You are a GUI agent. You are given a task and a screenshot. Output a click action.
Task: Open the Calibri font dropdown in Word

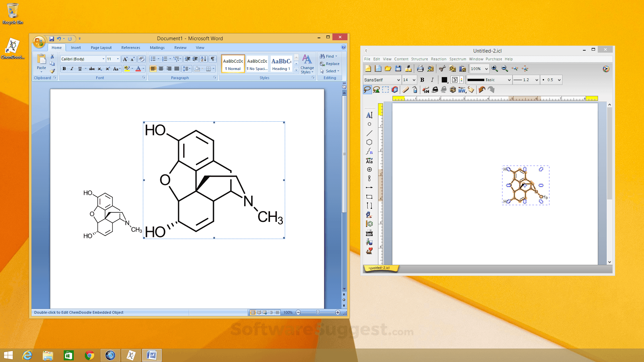click(103, 59)
